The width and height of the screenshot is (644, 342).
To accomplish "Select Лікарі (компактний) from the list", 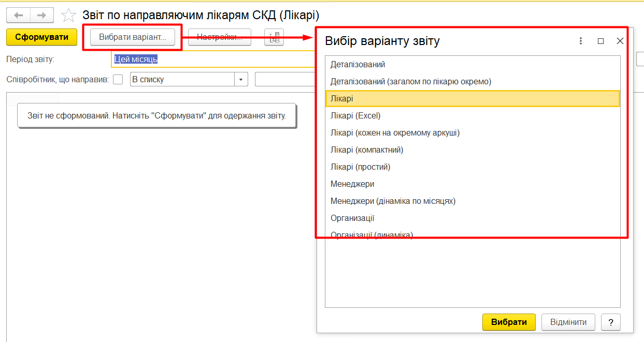I will [x=367, y=150].
